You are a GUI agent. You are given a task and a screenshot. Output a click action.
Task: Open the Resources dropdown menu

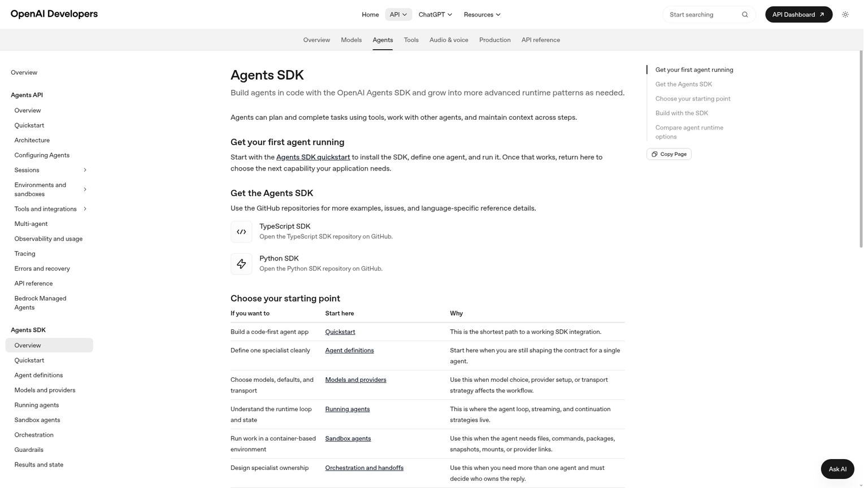pos(482,15)
